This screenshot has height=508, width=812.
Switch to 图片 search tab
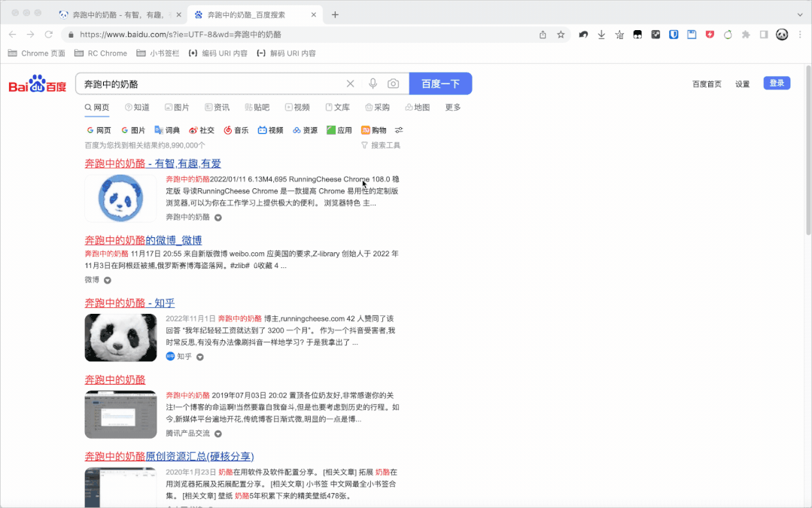click(177, 107)
